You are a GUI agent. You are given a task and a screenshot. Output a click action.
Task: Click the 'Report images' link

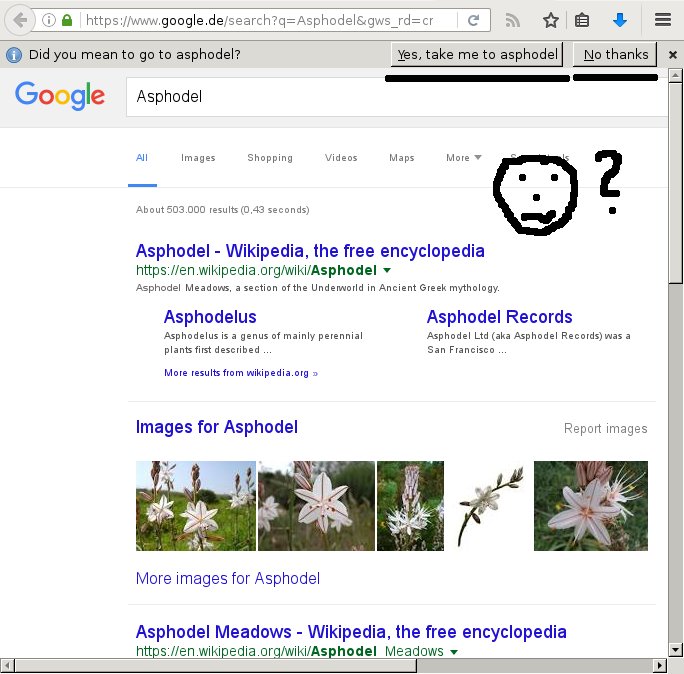tap(605, 428)
